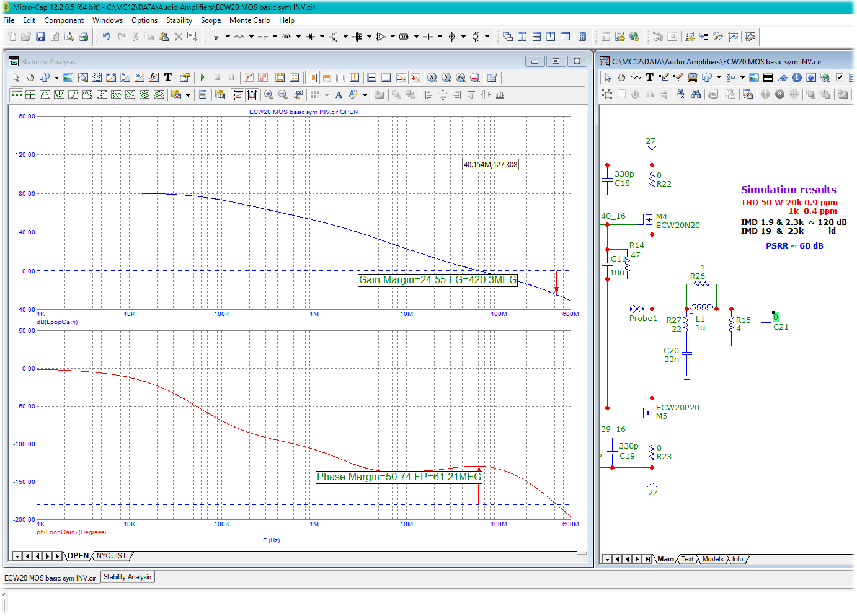857x616 pixels.
Task: Click the Open file folder icon
Action: [x=26, y=37]
